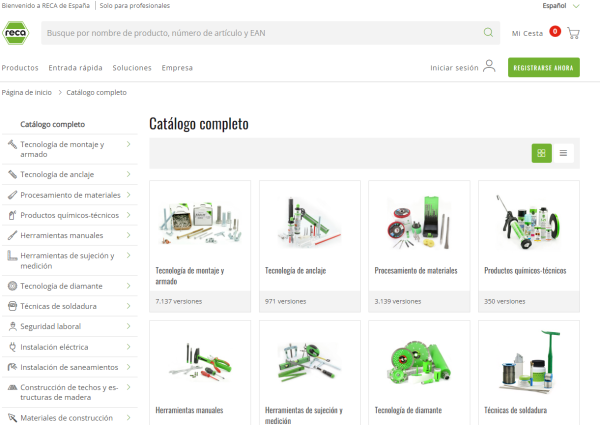Image resolution: width=600 pixels, height=425 pixels.
Task: Expand Técnicas de soldadura chevron
Action: (x=129, y=306)
